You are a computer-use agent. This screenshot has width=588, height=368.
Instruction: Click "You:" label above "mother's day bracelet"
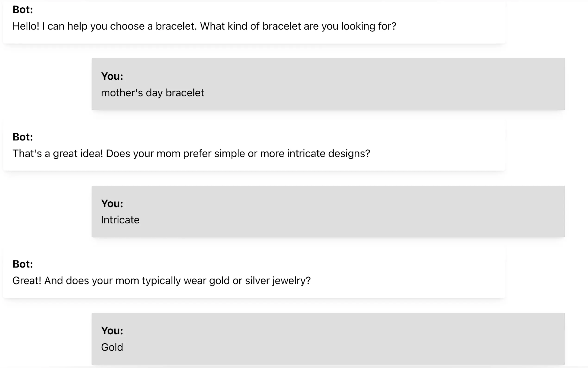point(112,76)
